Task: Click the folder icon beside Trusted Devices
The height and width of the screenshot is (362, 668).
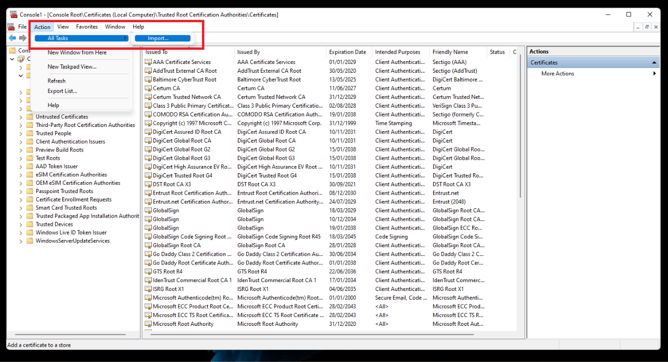Action: click(29, 224)
